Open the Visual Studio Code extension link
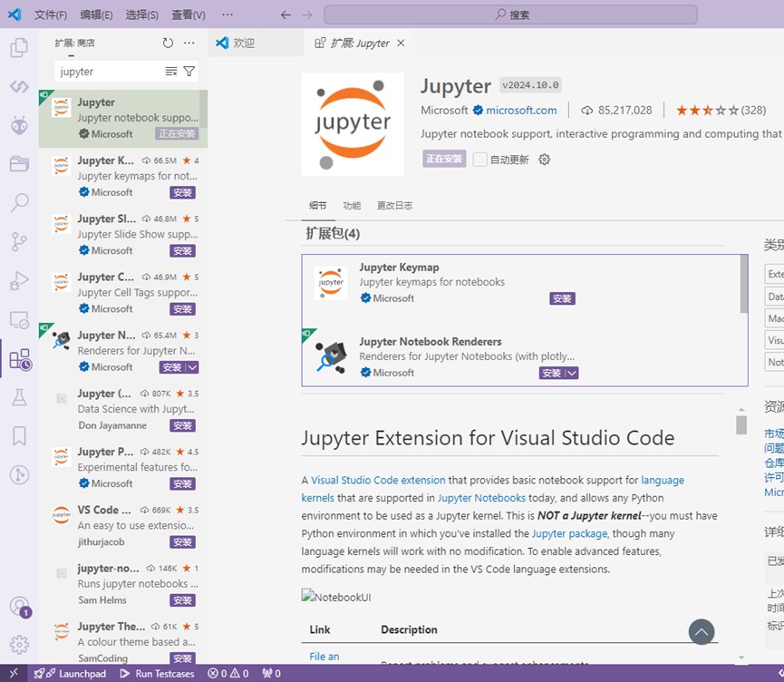This screenshot has width=784, height=682. pos(378,481)
